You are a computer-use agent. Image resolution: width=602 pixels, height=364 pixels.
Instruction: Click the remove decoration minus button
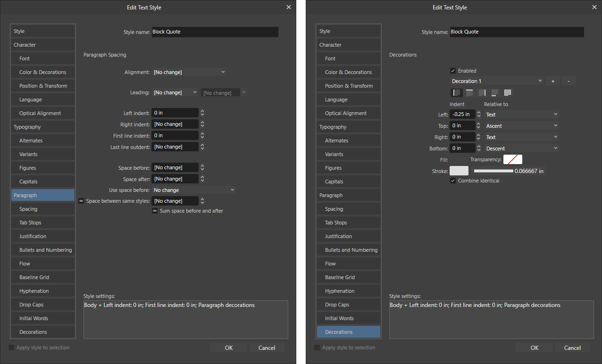(x=569, y=81)
